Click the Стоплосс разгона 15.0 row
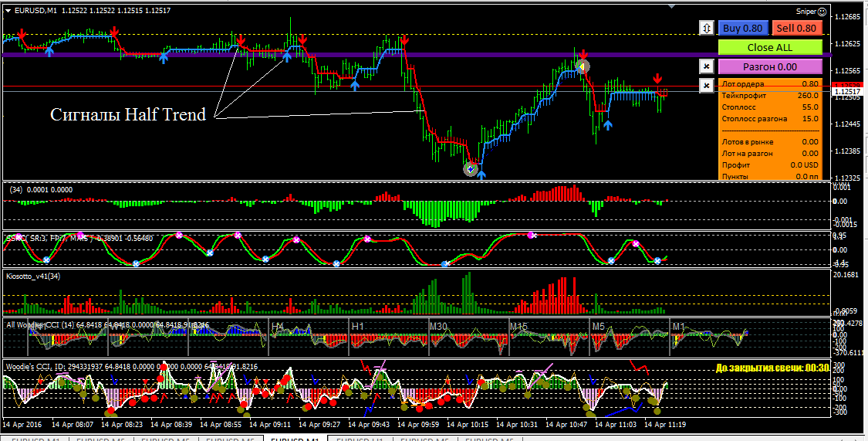 [x=770, y=119]
